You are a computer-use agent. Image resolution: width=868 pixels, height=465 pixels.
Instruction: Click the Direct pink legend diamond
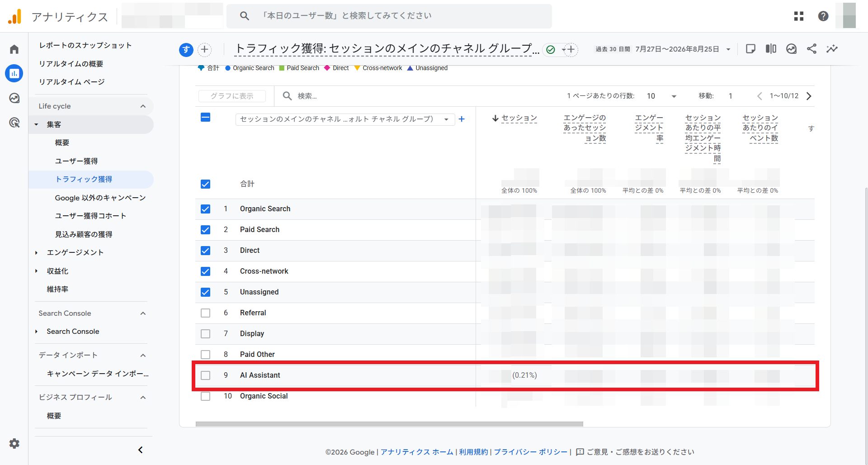coord(327,68)
